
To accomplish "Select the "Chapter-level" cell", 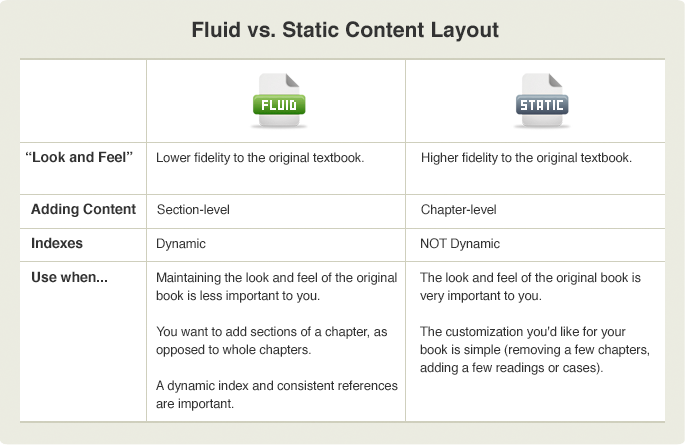I will (x=459, y=210).
